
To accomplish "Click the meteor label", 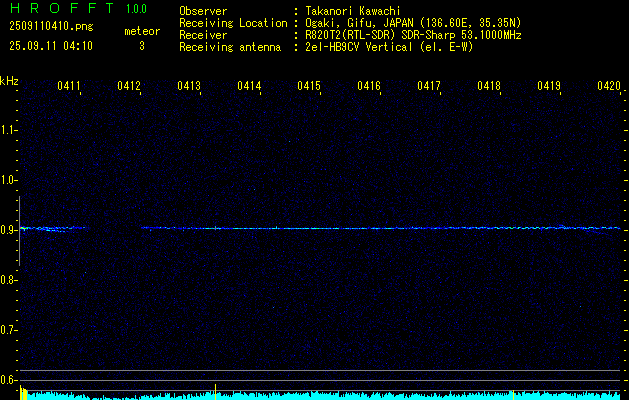I will point(142,31).
